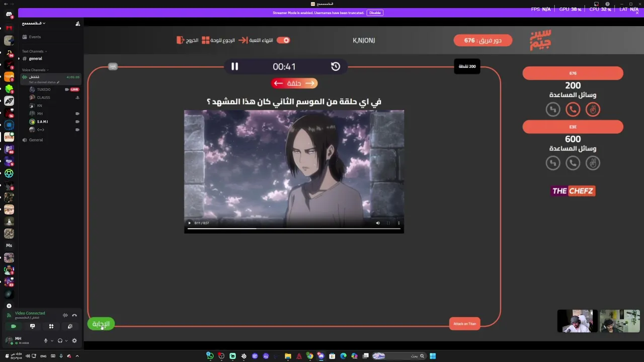
Task: Set a channel status for voice channel
Action: pos(44,82)
